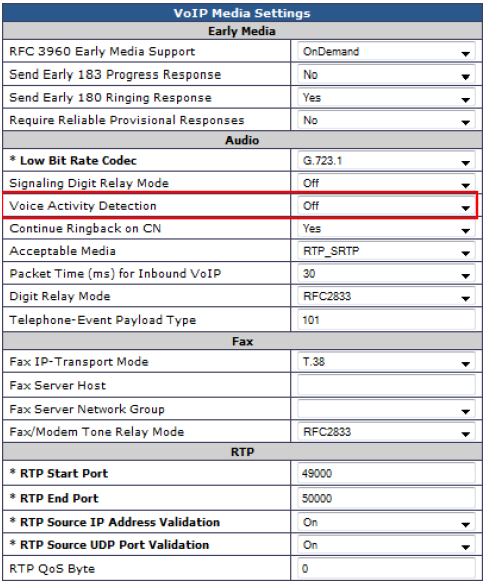Open Voice Activity Detection dropdown

tap(386, 206)
